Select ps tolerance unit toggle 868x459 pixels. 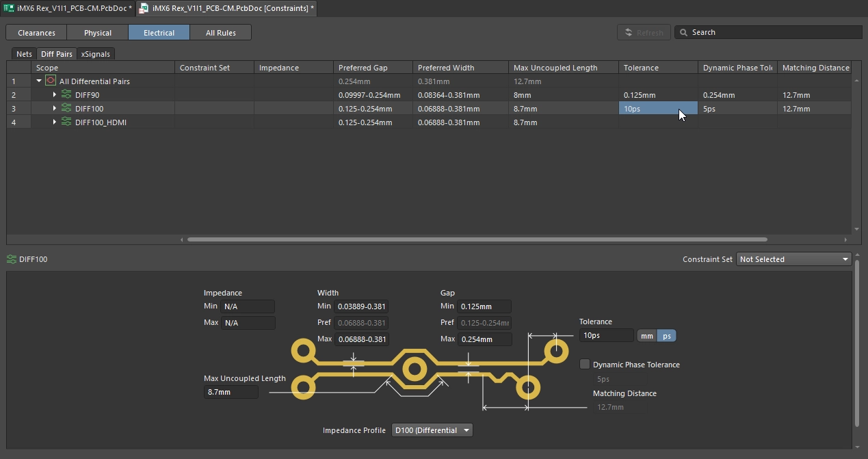coord(666,336)
